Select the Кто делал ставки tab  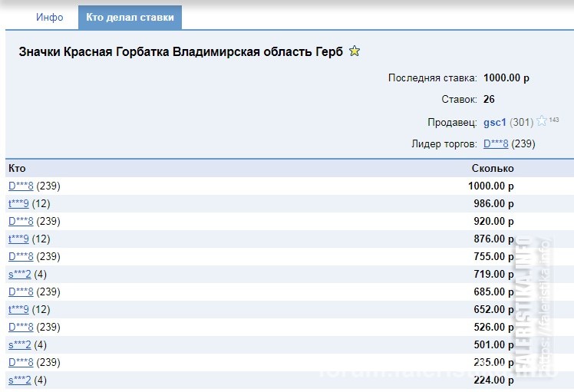coord(130,17)
